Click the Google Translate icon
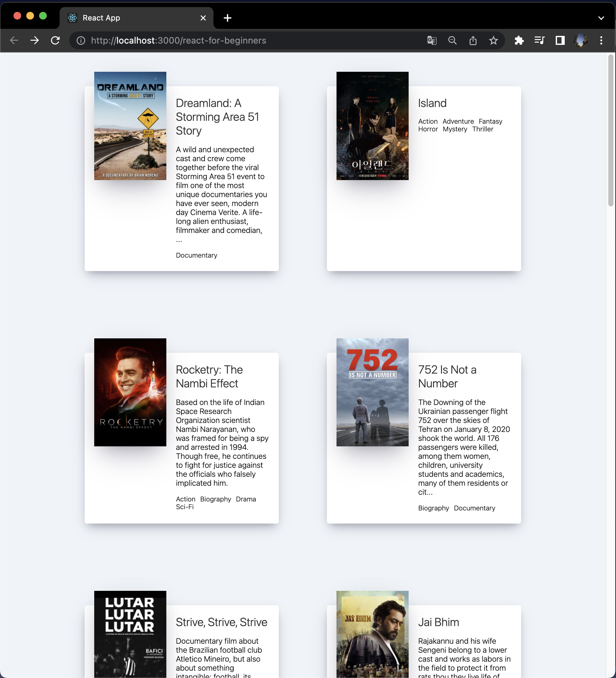This screenshot has height=678, width=616. click(x=432, y=40)
